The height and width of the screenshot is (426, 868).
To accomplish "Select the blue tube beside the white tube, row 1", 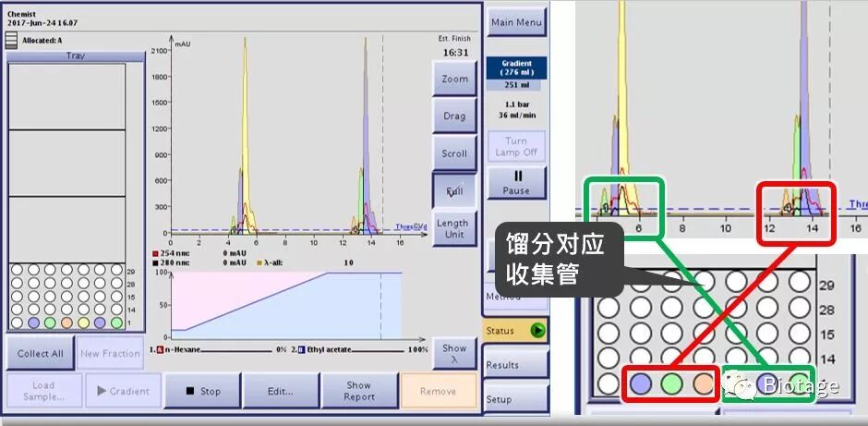I will pos(34,323).
